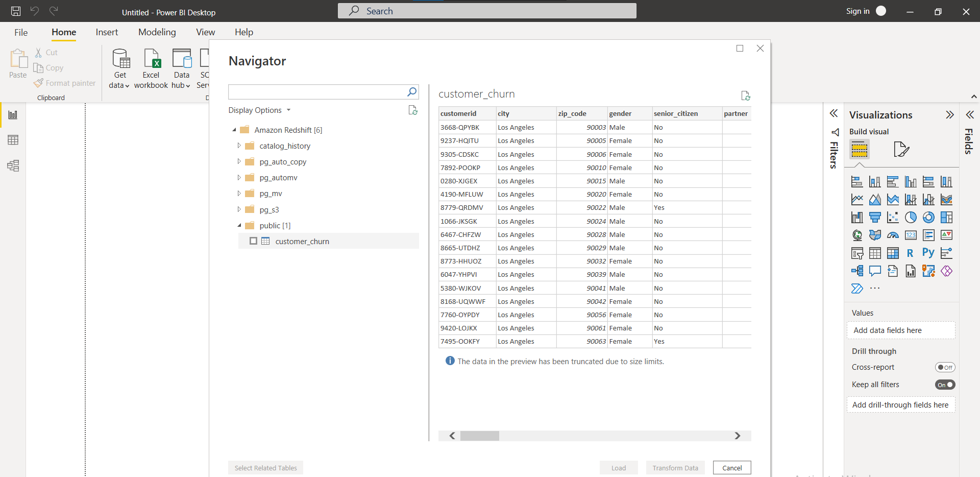Image resolution: width=980 pixels, height=477 pixels.
Task: Check the customer_churn table checkbox
Action: 253,241
